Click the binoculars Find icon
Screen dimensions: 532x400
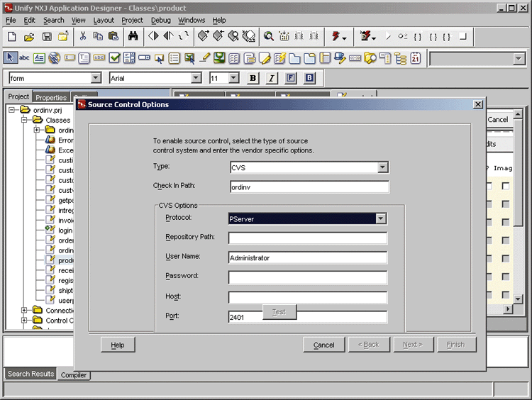click(133, 36)
